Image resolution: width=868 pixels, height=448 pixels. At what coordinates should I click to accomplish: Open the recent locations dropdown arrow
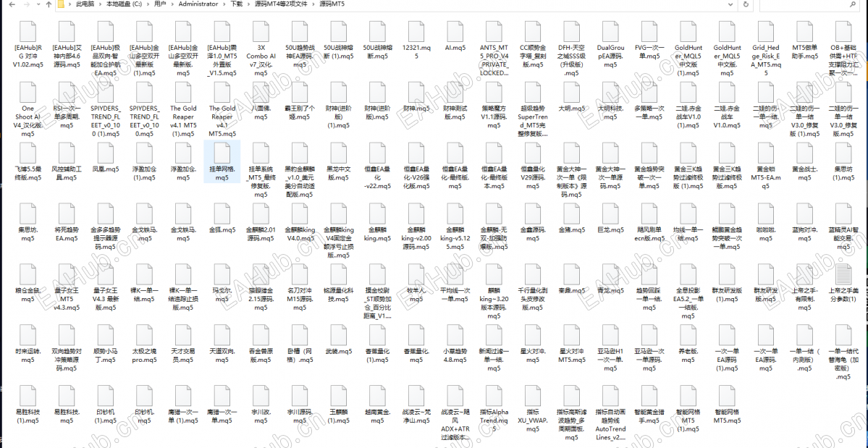pyautogui.click(x=38, y=4)
